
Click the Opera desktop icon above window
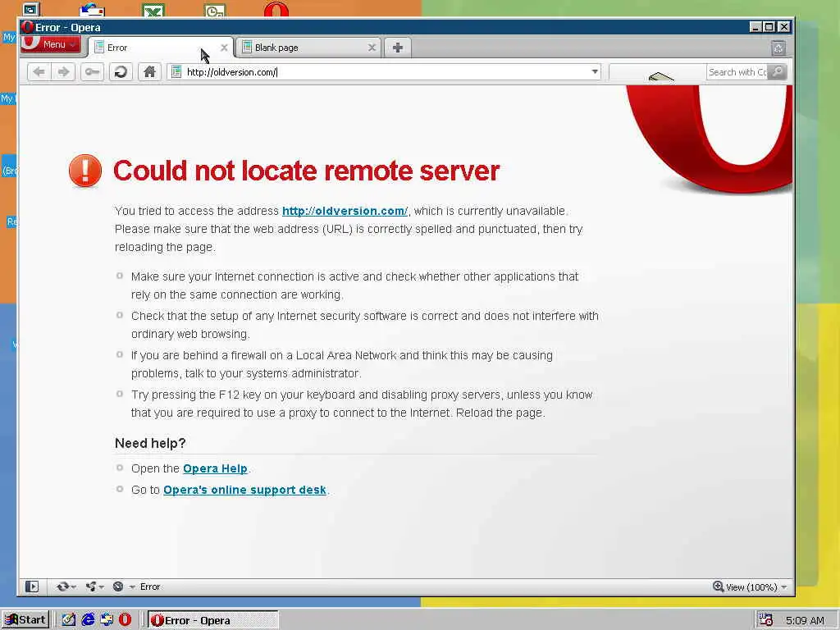click(276, 9)
